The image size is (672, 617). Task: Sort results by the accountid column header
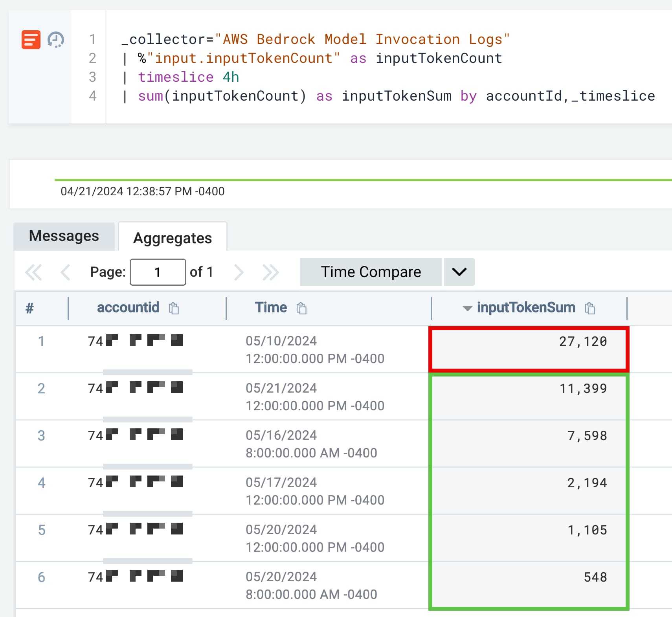pos(128,308)
